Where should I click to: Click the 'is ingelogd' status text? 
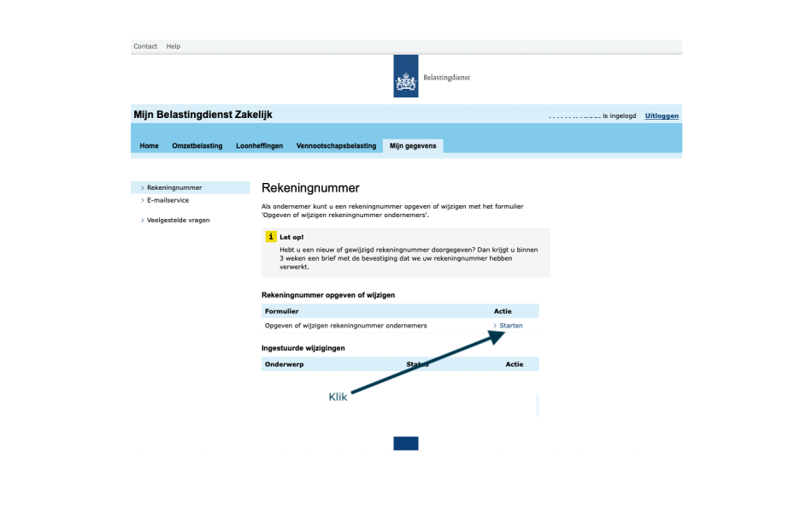[x=620, y=115]
